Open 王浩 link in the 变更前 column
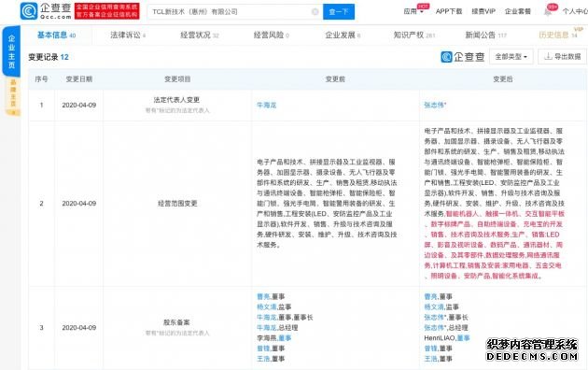 point(263,359)
